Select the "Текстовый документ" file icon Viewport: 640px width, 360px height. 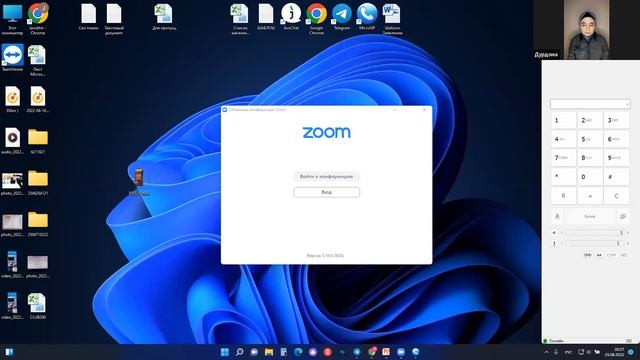tap(114, 19)
